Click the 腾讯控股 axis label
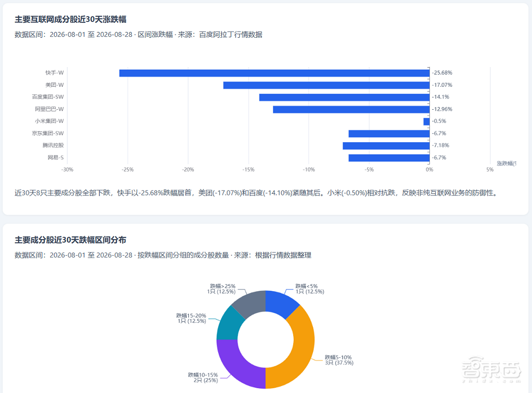Viewport: 532px width, 393px height. click(x=53, y=145)
